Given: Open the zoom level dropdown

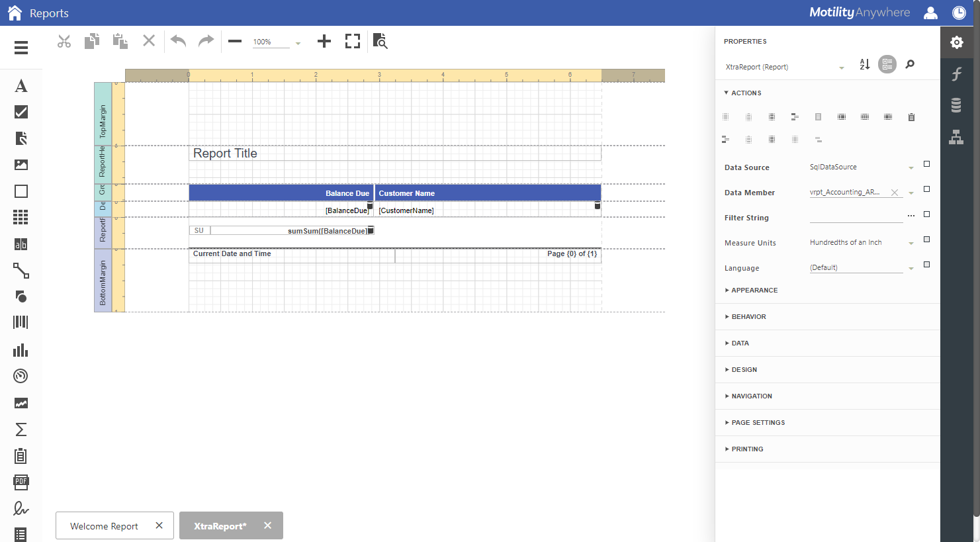Looking at the screenshot, I should coord(298,43).
